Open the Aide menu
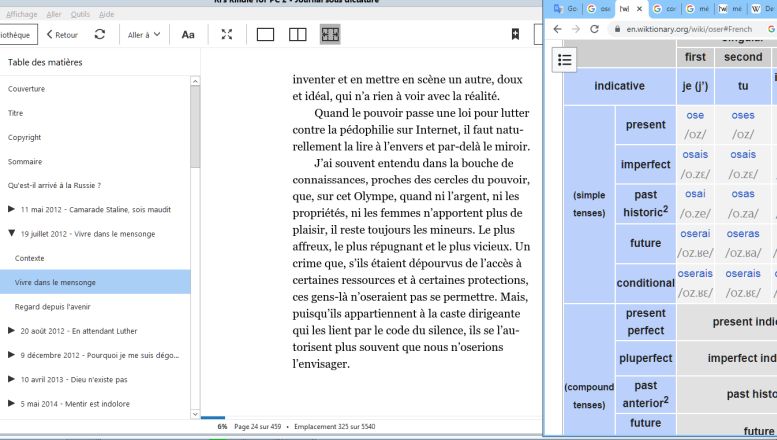The height and width of the screenshot is (440, 777). (x=107, y=14)
